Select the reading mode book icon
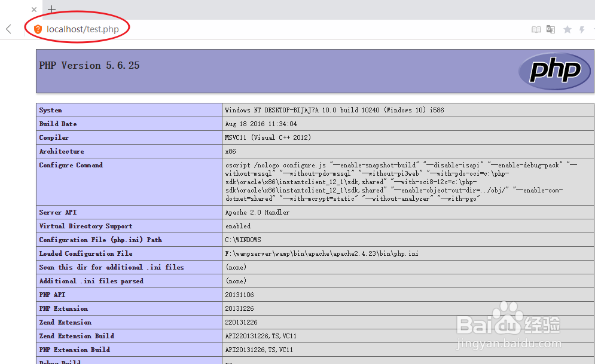This screenshot has height=364, width=595. point(536,29)
